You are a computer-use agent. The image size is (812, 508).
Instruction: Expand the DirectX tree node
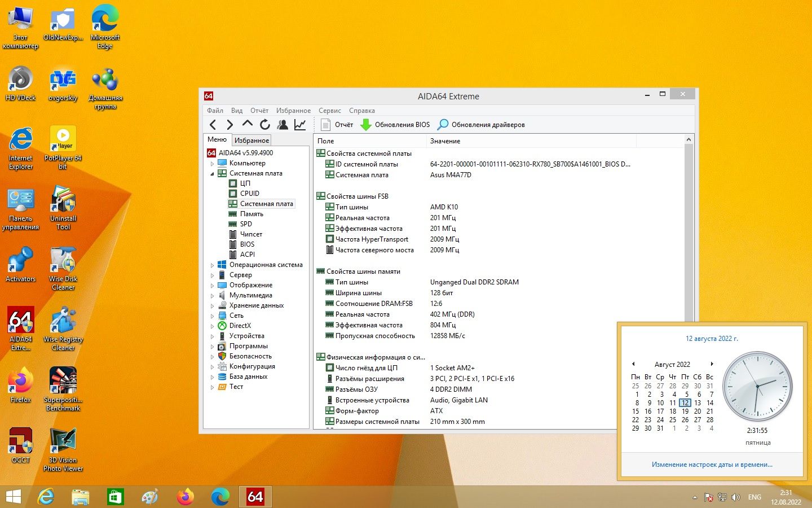point(213,326)
